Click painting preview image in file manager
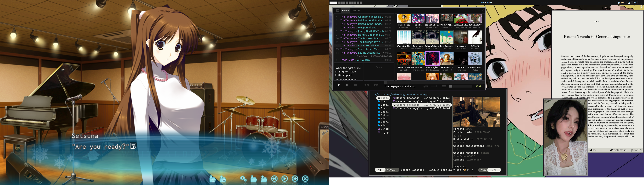 coord(476,112)
